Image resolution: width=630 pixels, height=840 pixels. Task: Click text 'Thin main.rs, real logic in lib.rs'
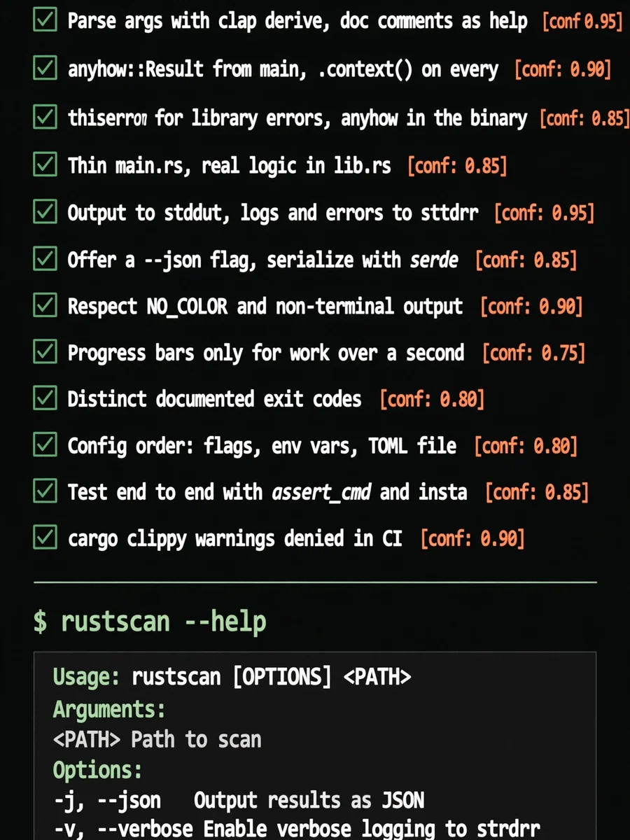(x=230, y=165)
